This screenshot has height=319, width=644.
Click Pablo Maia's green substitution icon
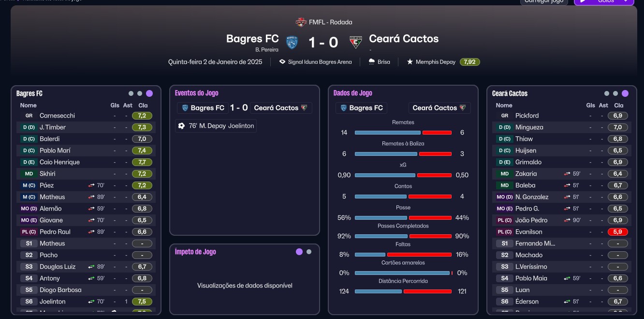567,278
